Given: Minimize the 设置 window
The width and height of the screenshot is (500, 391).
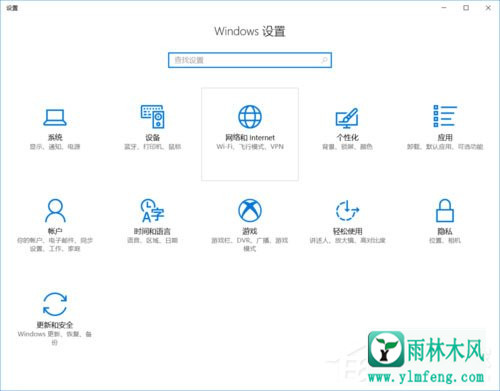Looking at the screenshot, I should pyautogui.click(x=444, y=8).
